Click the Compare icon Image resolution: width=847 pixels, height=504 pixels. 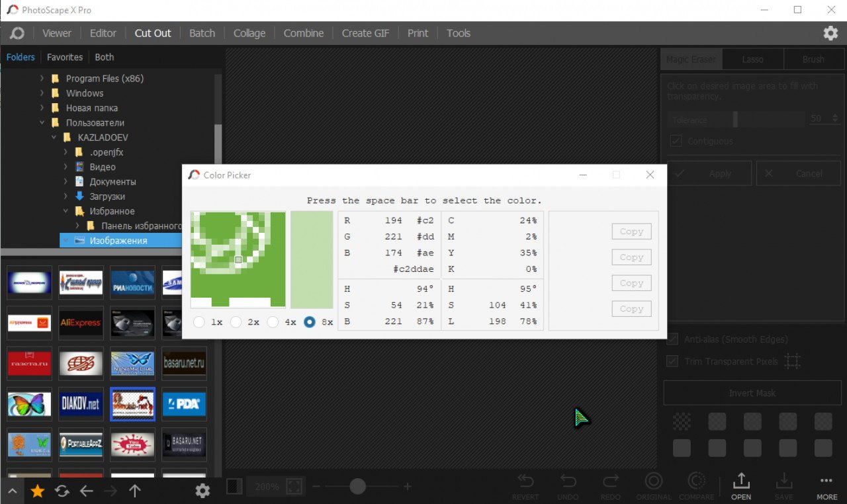click(696, 486)
